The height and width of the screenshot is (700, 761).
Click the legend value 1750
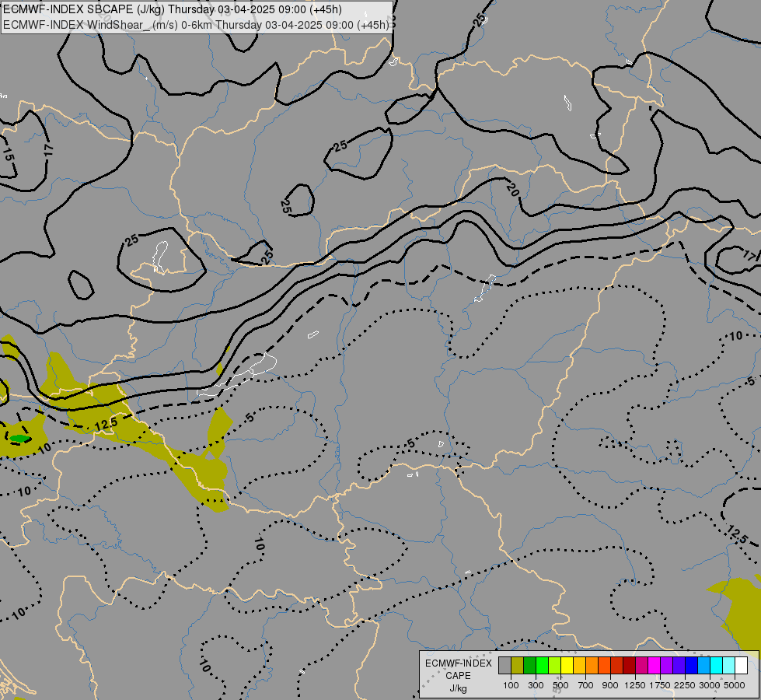coord(660,685)
